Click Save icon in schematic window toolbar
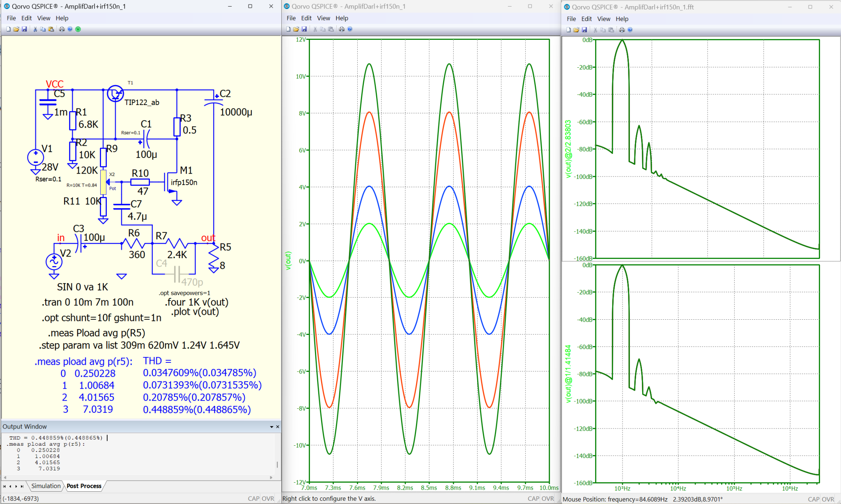 tap(24, 29)
